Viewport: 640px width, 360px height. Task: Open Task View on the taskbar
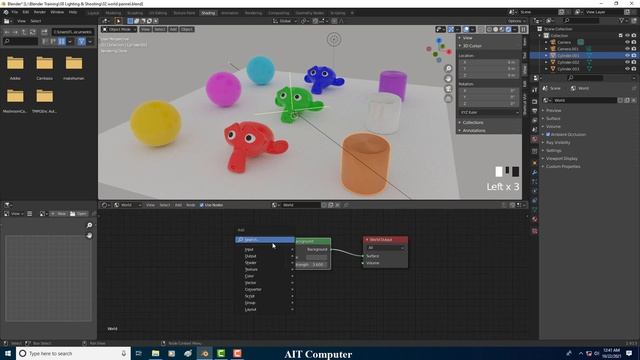click(x=138, y=353)
